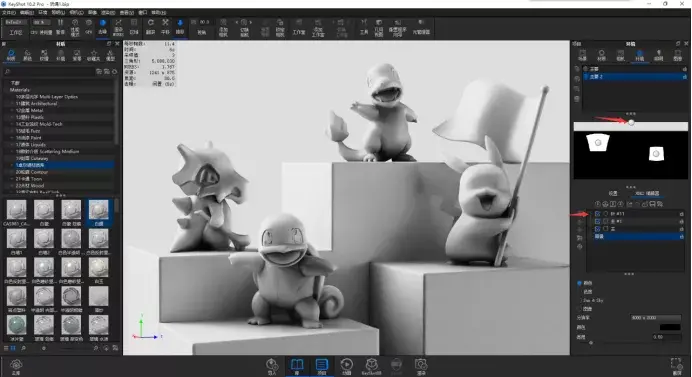The height and width of the screenshot is (377, 692).
Task: Switch to the Models library tab
Action: [110, 55]
